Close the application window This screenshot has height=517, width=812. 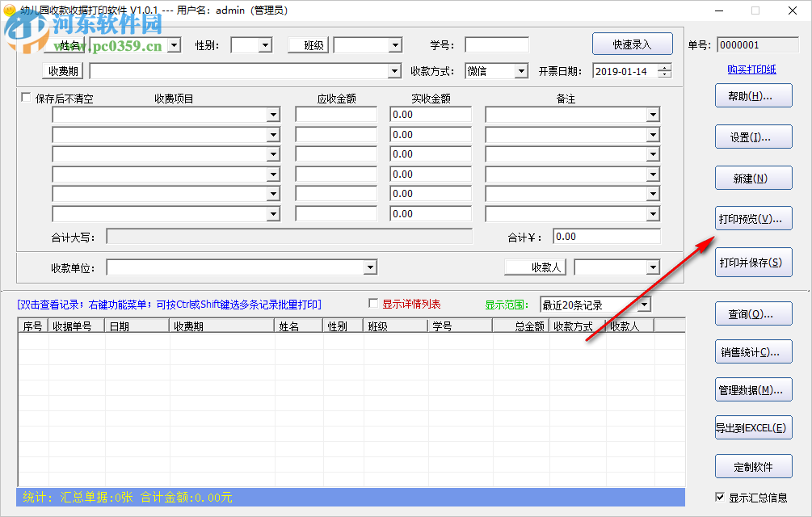point(793,11)
